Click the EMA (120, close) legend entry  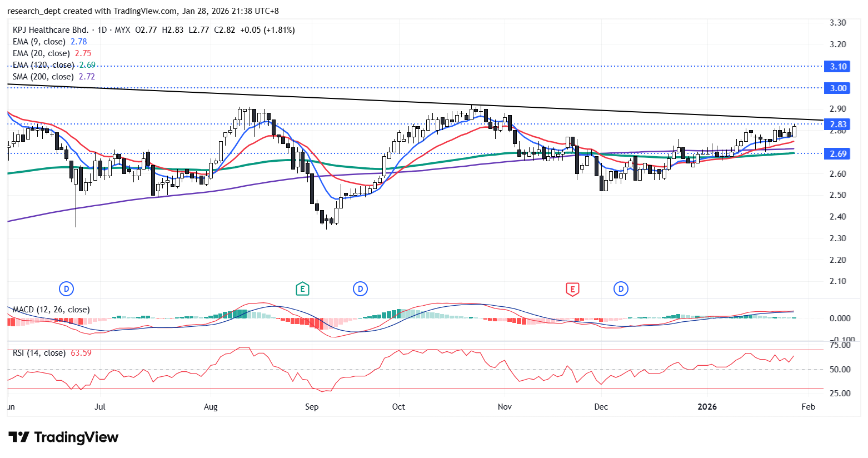point(43,65)
